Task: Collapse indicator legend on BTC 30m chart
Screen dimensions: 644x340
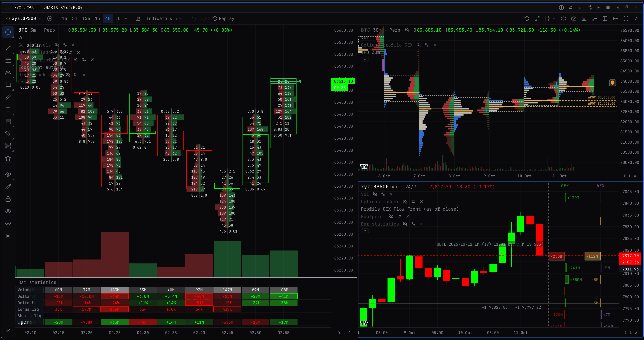Action: click(365, 60)
